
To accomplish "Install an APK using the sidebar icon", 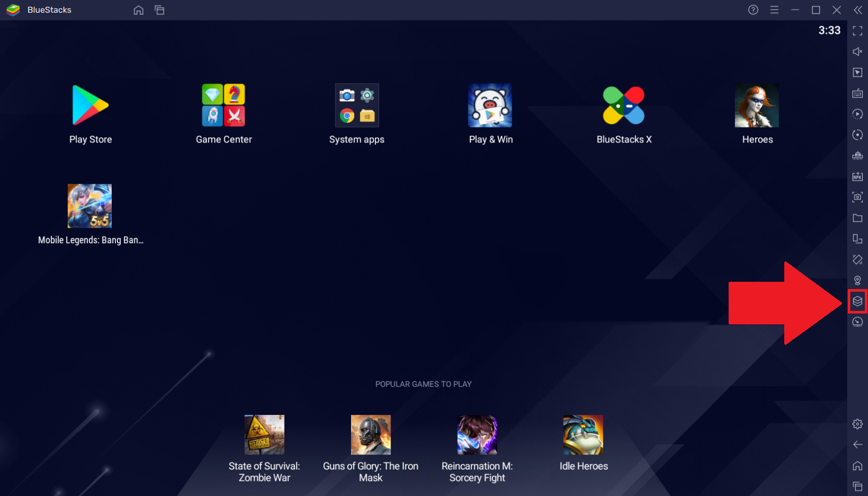I will click(858, 176).
